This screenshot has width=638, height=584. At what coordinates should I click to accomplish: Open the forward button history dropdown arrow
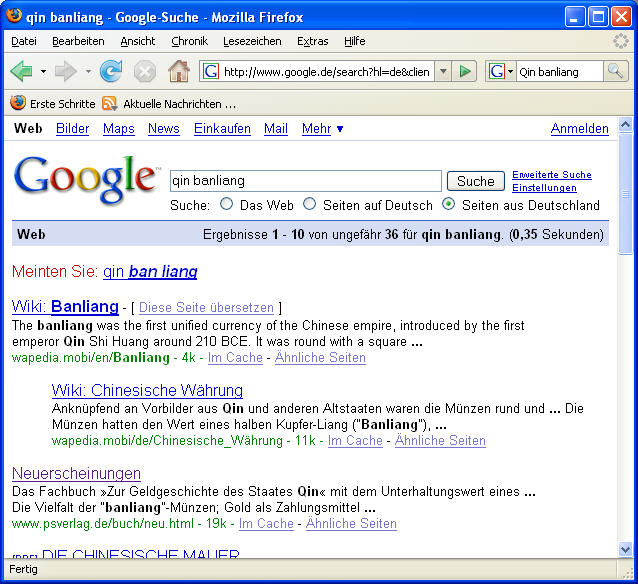(x=88, y=72)
